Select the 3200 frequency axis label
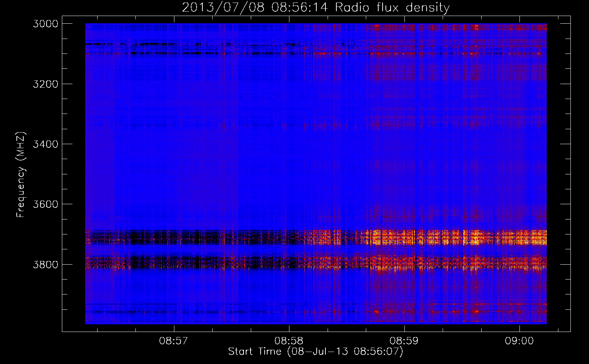 [x=46, y=84]
